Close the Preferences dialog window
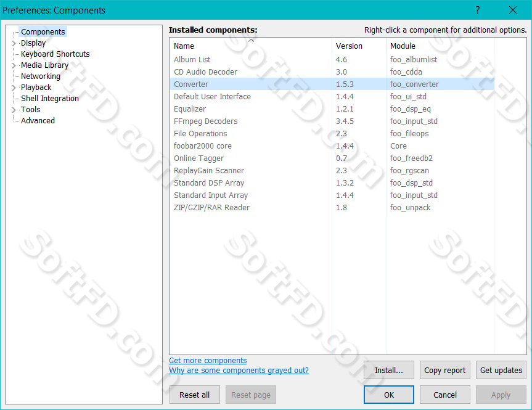 pyautogui.click(x=513, y=10)
